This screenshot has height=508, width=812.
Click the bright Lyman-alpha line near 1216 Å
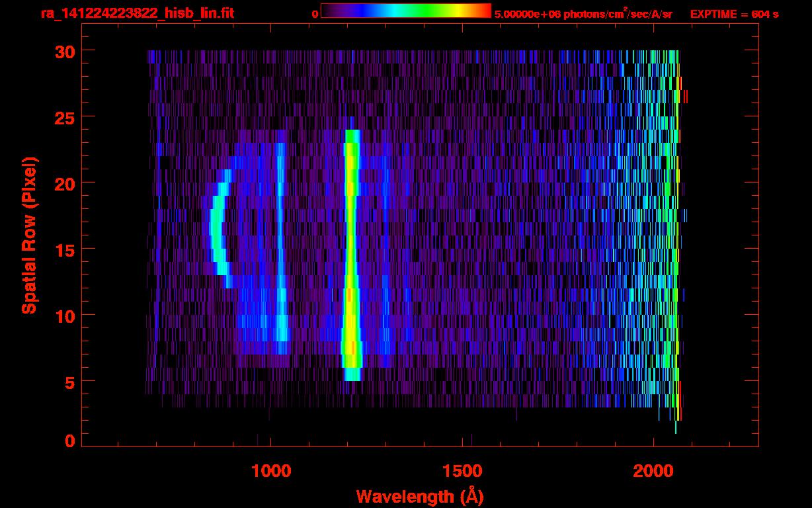(x=352, y=255)
